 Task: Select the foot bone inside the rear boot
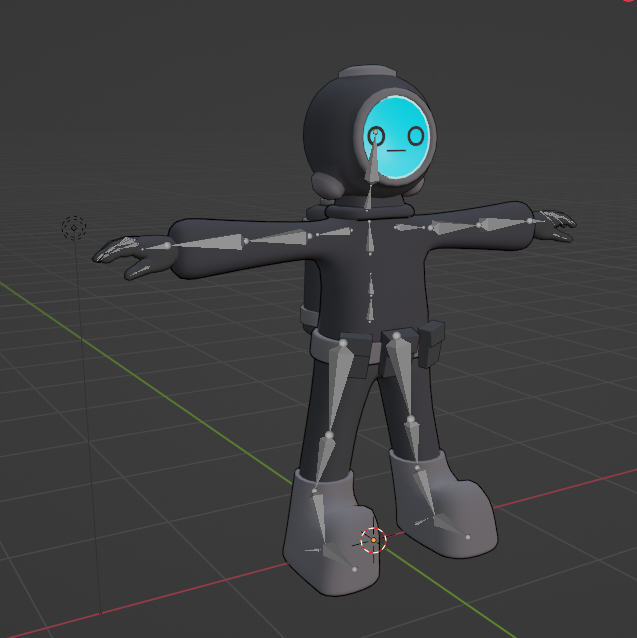pos(425,492)
